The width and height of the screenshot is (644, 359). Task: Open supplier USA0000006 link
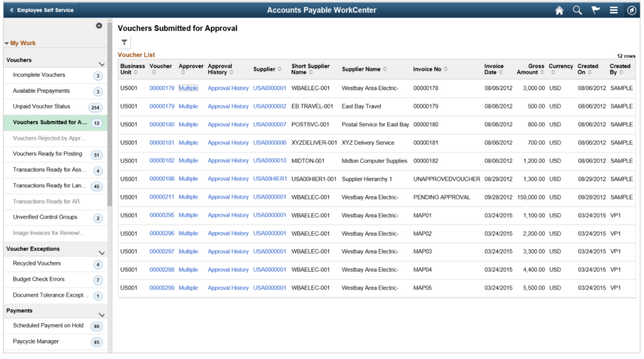[269, 143]
